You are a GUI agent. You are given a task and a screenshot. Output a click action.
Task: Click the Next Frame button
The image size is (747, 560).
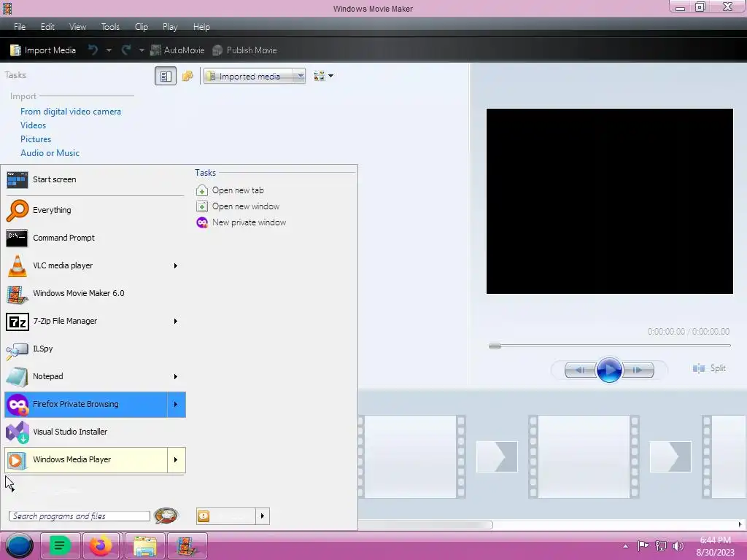638,370
